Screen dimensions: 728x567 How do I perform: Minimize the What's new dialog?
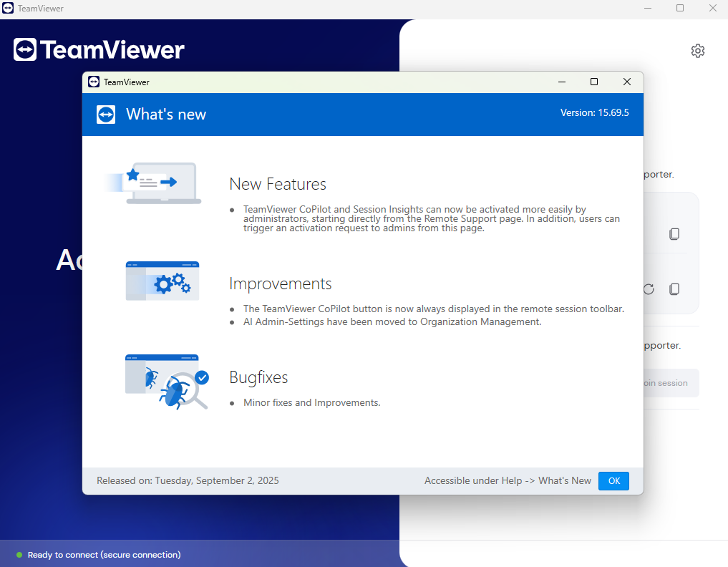562,82
